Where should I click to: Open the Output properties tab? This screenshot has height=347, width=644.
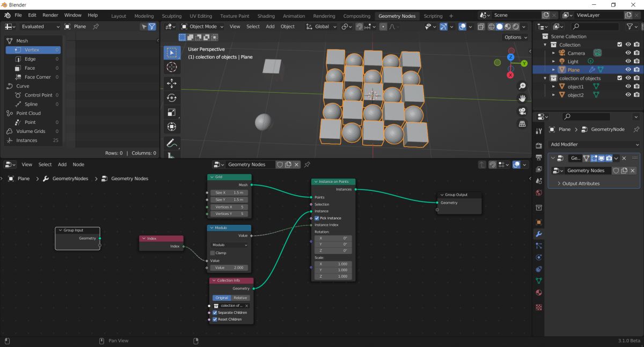click(539, 157)
